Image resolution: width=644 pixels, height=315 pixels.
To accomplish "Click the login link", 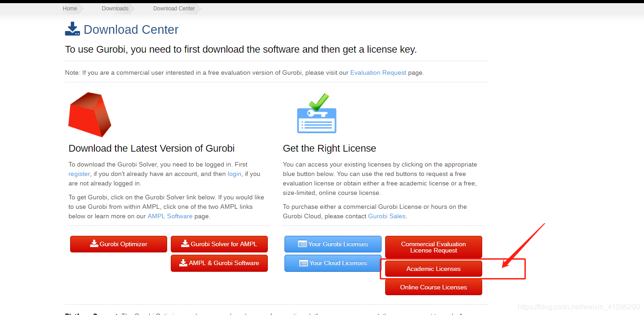I will [234, 174].
